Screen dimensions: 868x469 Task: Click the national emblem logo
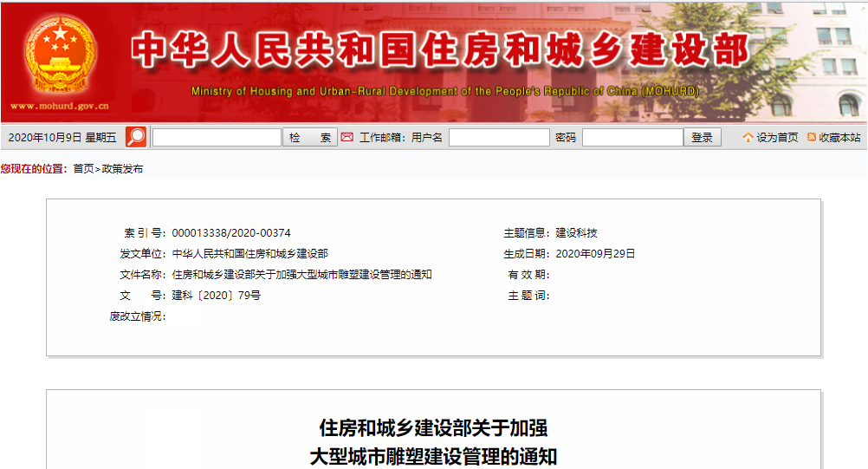coord(59,55)
